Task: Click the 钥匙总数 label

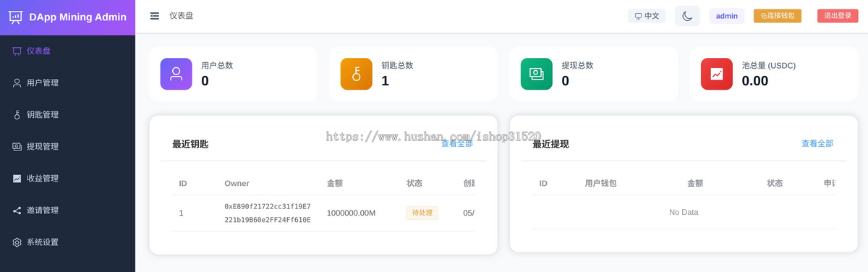Action: (x=398, y=65)
